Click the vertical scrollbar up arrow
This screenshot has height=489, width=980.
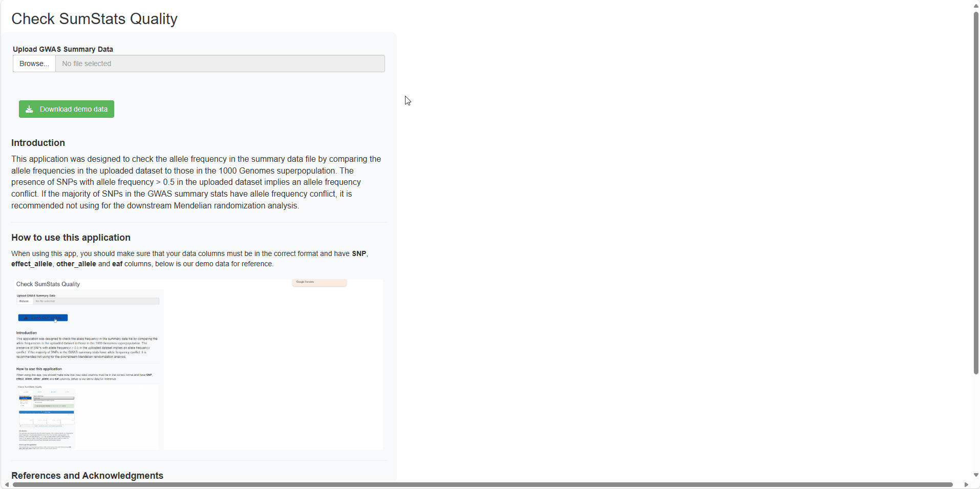(x=976, y=6)
